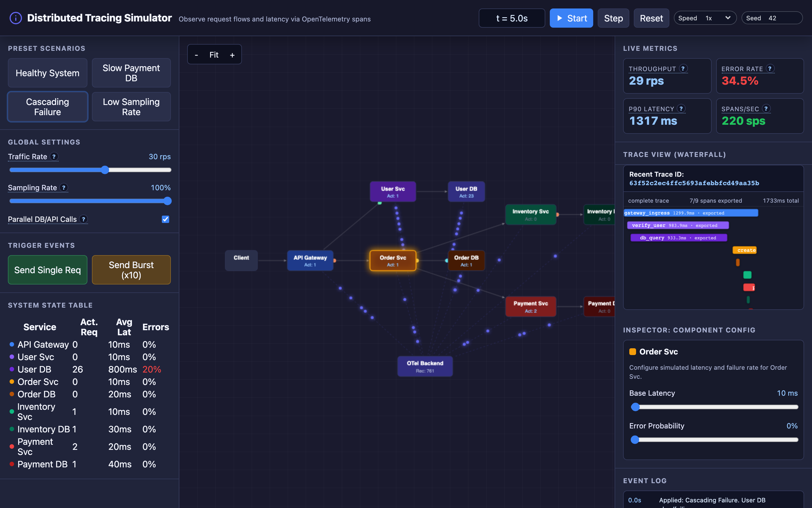Image resolution: width=812 pixels, height=508 pixels.
Task: Choose the Cascading Failure scenario
Action: [x=48, y=107]
